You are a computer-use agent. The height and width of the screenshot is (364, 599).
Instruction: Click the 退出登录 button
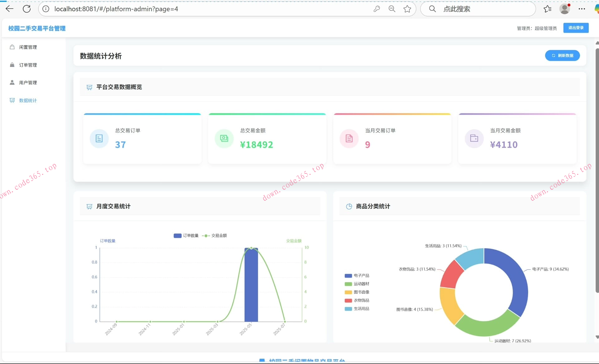pos(576,28)
